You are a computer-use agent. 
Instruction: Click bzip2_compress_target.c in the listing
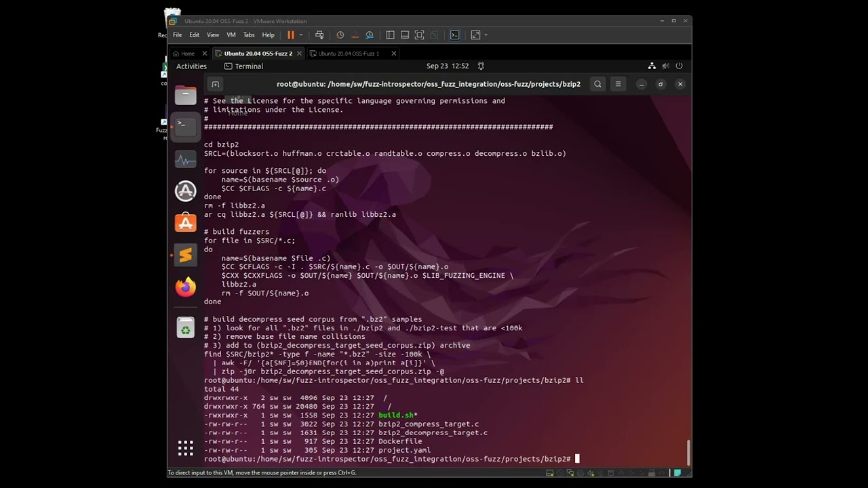click(x=429, y=424)
